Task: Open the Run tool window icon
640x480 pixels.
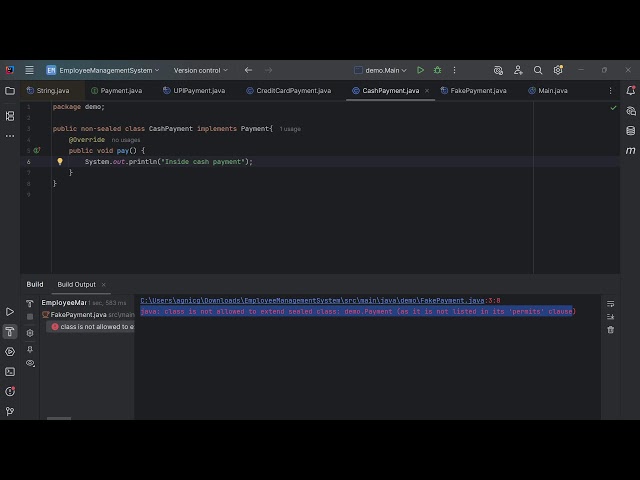Action: [x=10, y=312]
